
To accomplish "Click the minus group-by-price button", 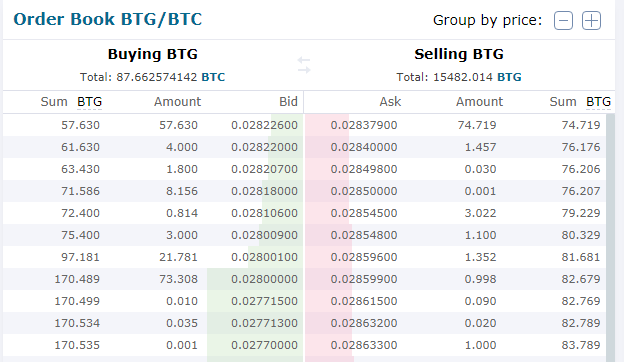I will click(563, 21).
